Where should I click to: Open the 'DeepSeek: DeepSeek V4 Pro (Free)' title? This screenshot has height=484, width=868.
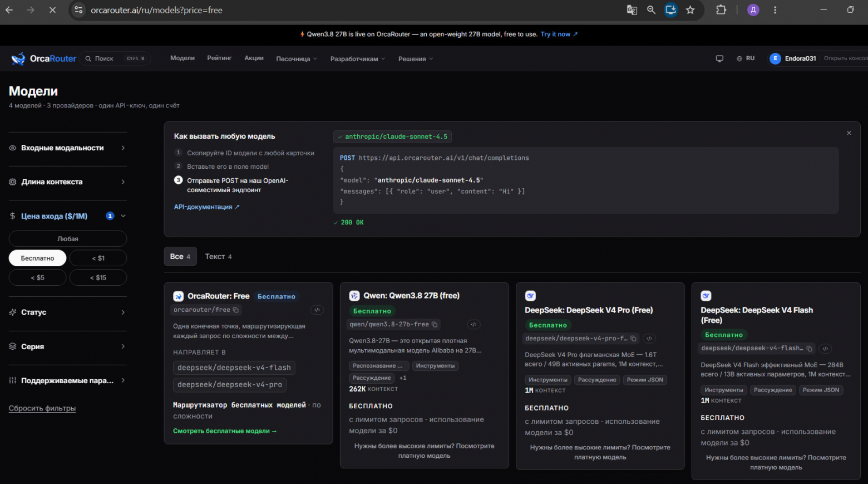[589, 310]
